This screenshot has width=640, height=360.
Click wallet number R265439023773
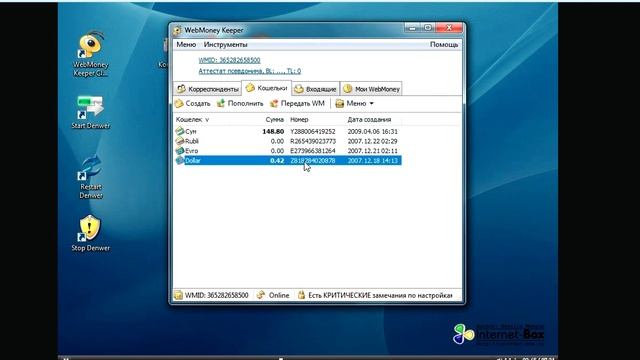click(313, 141)
